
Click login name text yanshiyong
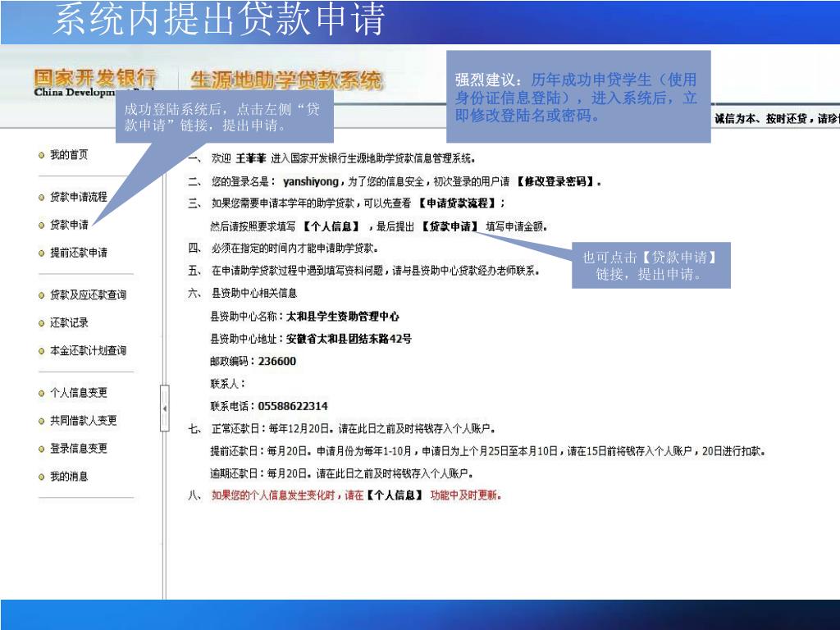tap(310, 181)
